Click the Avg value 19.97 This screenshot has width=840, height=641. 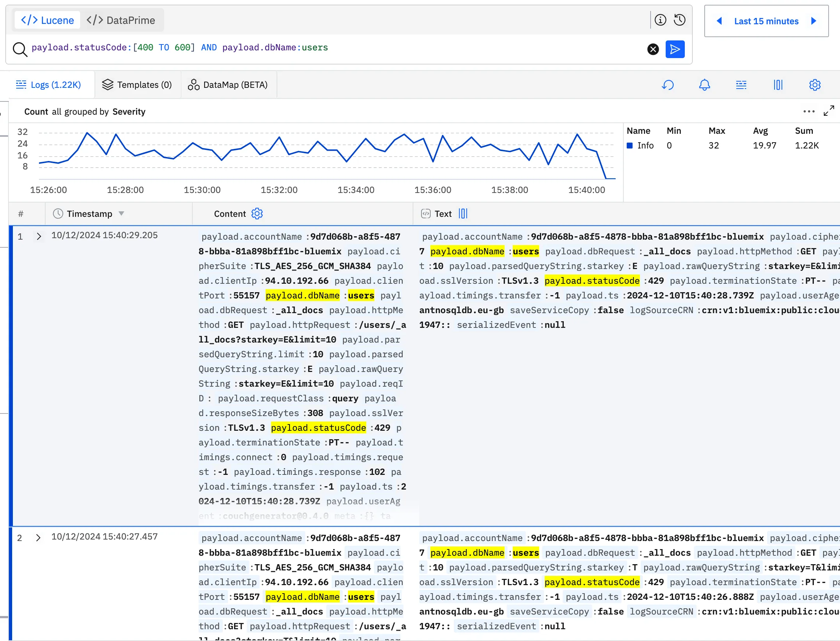(764, 146)
